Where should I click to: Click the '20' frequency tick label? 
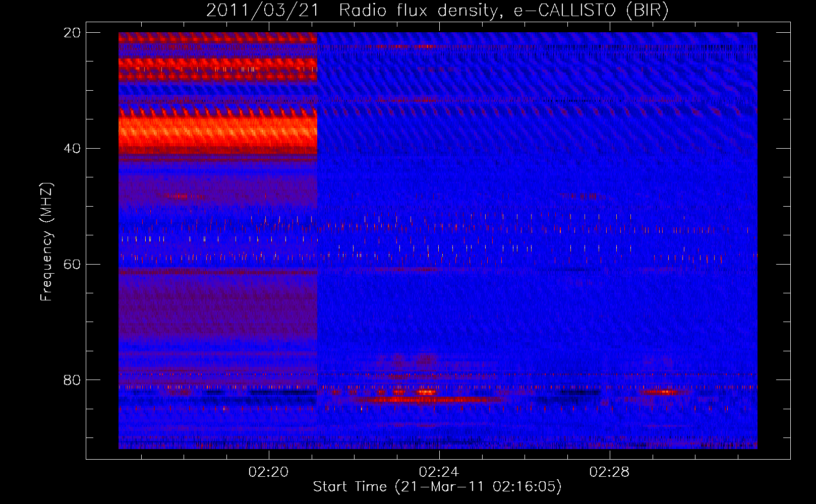pos(72,33)
